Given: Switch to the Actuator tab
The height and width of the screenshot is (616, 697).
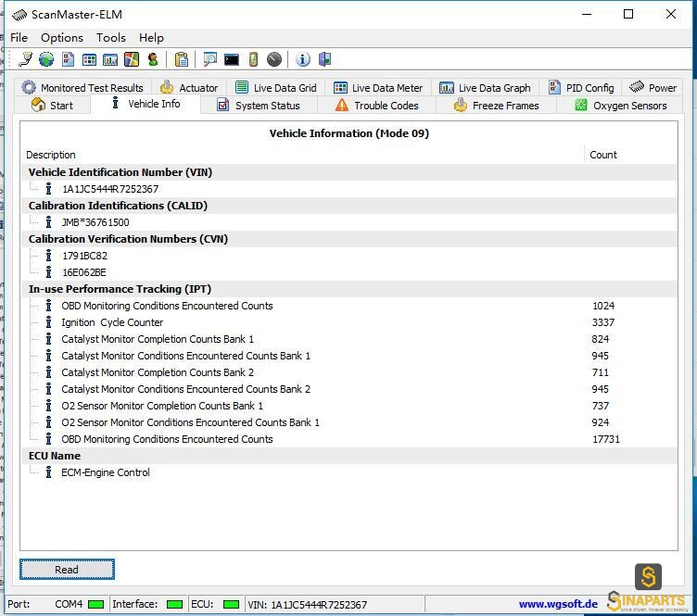Looking at the screenshot, I should coord(189,87).
